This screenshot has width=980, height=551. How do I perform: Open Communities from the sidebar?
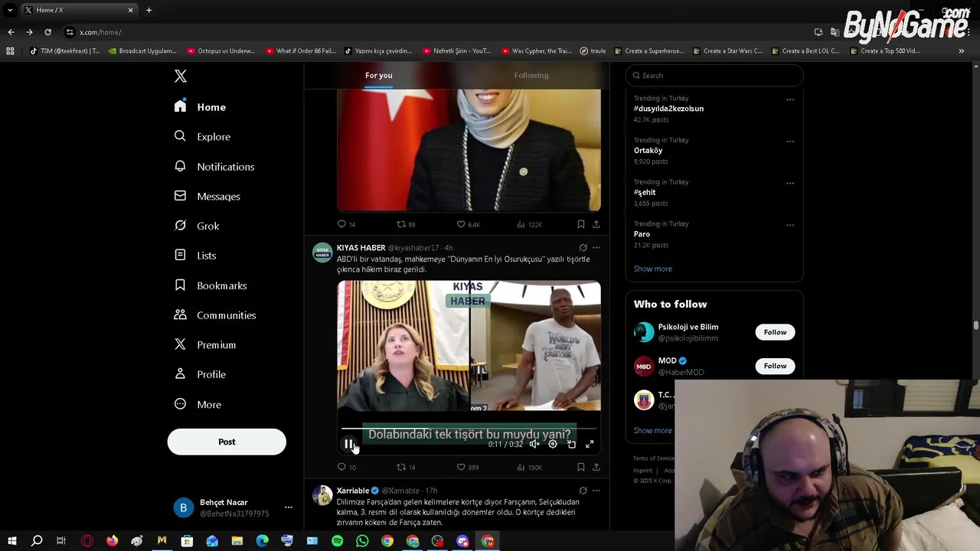tap(215, 315)
